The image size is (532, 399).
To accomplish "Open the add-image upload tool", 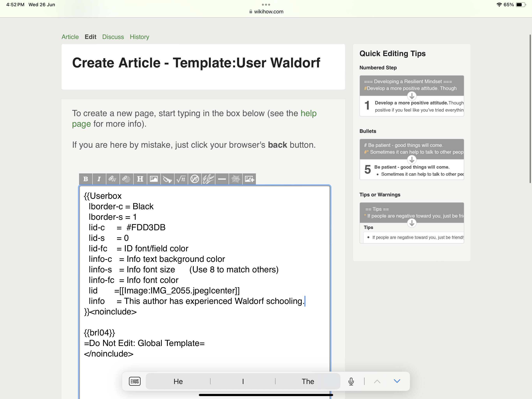I will coord(249,179).
